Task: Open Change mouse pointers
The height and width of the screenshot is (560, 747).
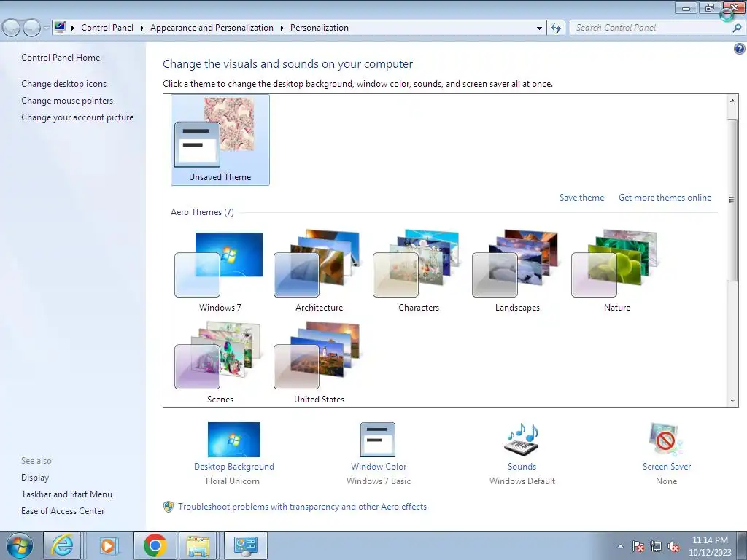Action: [x=67, y=101]
